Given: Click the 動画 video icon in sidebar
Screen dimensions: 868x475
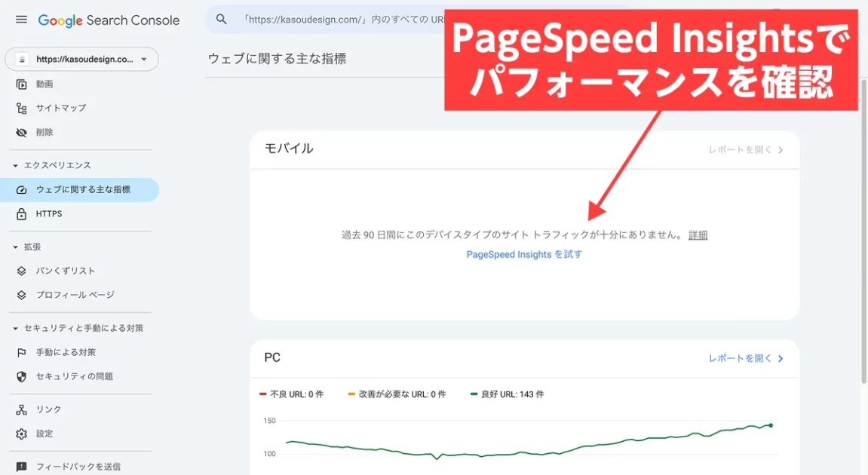Looking at the screenshot, I should 22,84.
